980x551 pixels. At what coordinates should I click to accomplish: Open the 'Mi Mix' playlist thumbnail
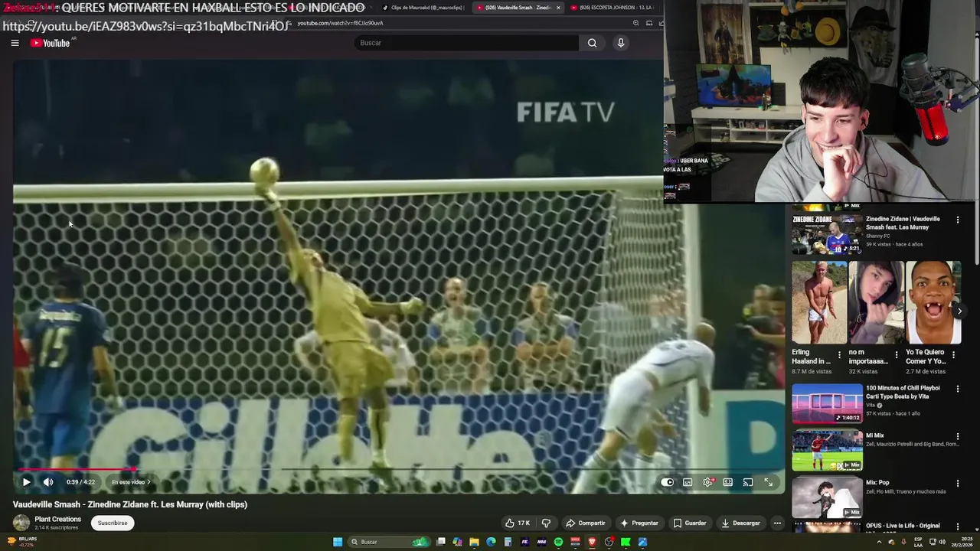tap(827, 451)
